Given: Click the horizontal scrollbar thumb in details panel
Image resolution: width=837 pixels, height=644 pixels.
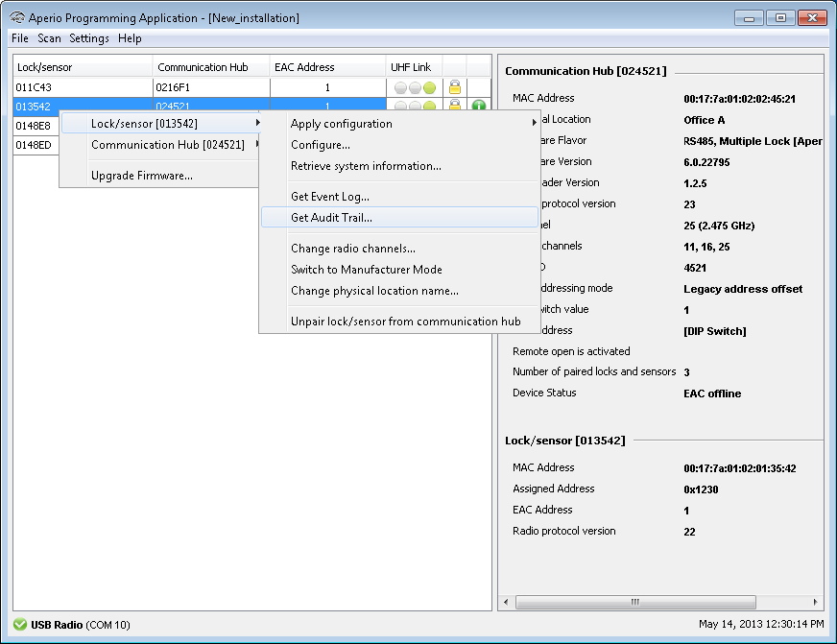Looking at the screenshot, I should pyautogui.click(x=635, y=602).
